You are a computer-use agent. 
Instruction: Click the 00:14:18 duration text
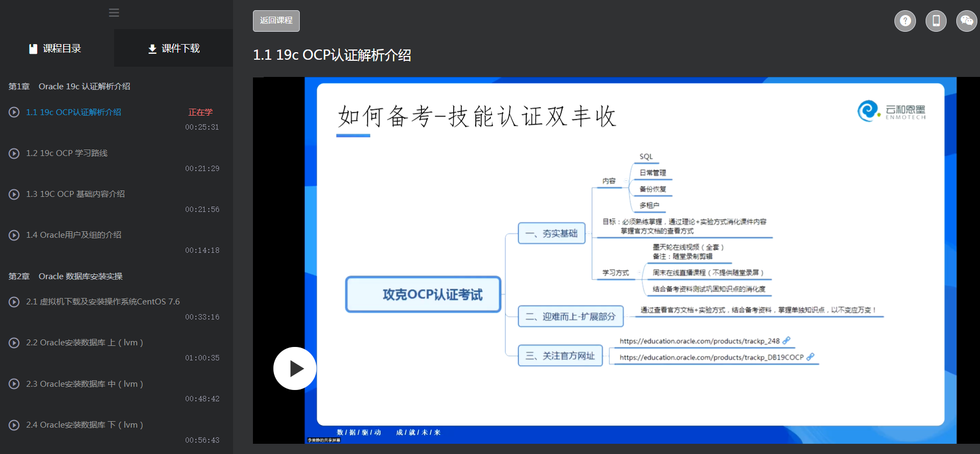[202, 251]
